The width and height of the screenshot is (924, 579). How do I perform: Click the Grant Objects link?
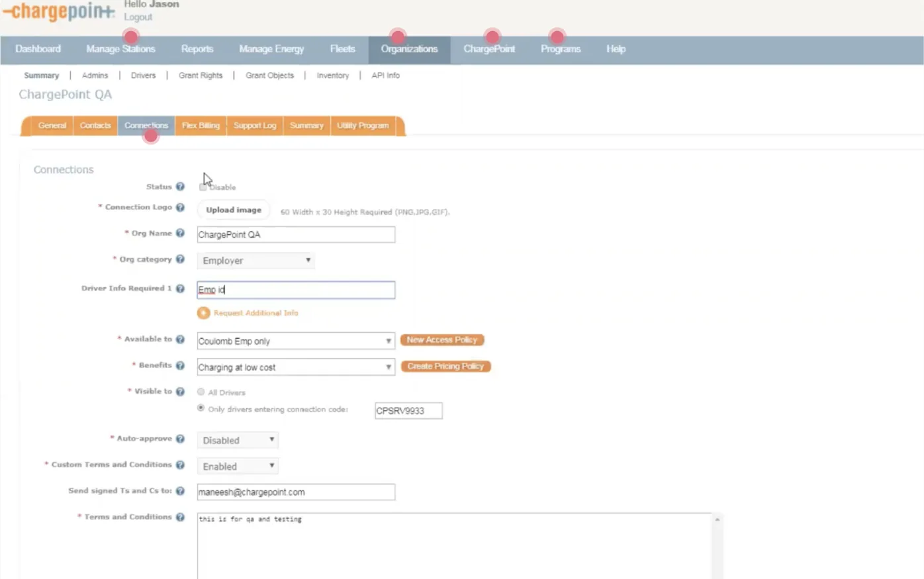click(x=269, y=75)
